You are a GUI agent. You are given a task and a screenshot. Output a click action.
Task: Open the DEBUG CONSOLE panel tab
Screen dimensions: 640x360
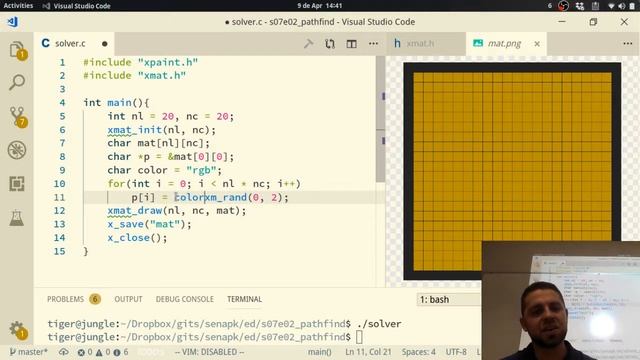184,299
